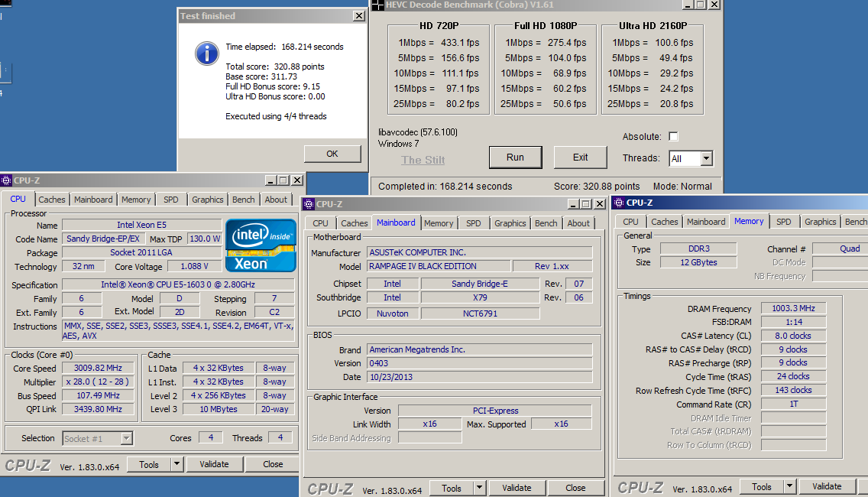This screenshot has width=868, height=497.
Task: Click Tools button in Mainboard CPU-Z window
Action: 452,488
